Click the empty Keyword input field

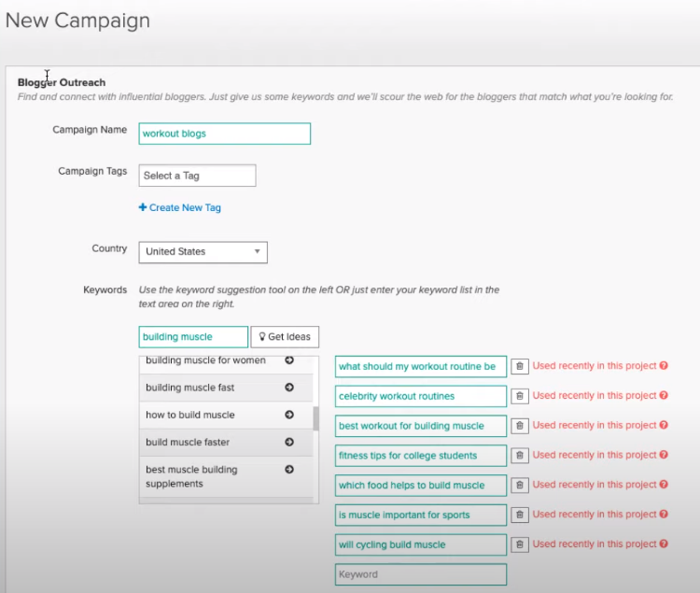(x=420, y=574)
